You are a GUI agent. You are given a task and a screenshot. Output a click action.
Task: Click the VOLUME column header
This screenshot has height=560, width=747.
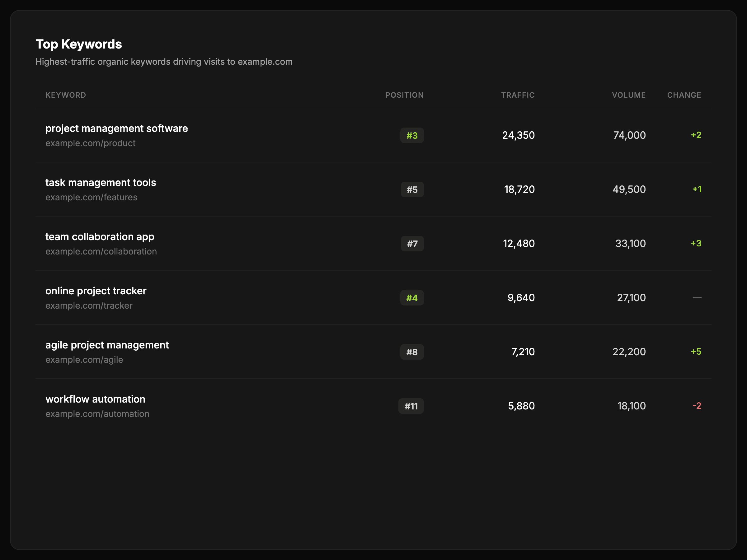tap(628, 95)
